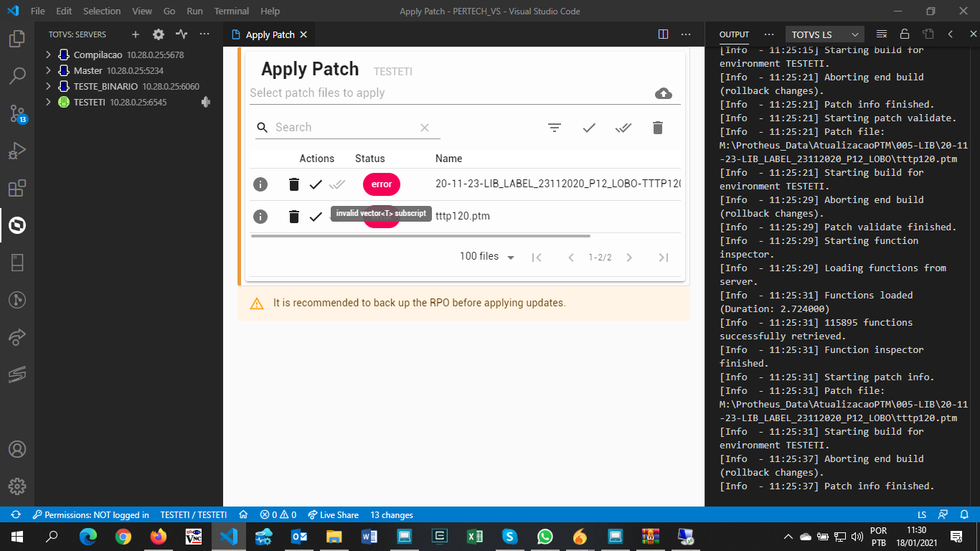Delete the 20-11-23-LIB_LABEL patch row
Viewport: 980px width, 551px height.
[293, 184]
